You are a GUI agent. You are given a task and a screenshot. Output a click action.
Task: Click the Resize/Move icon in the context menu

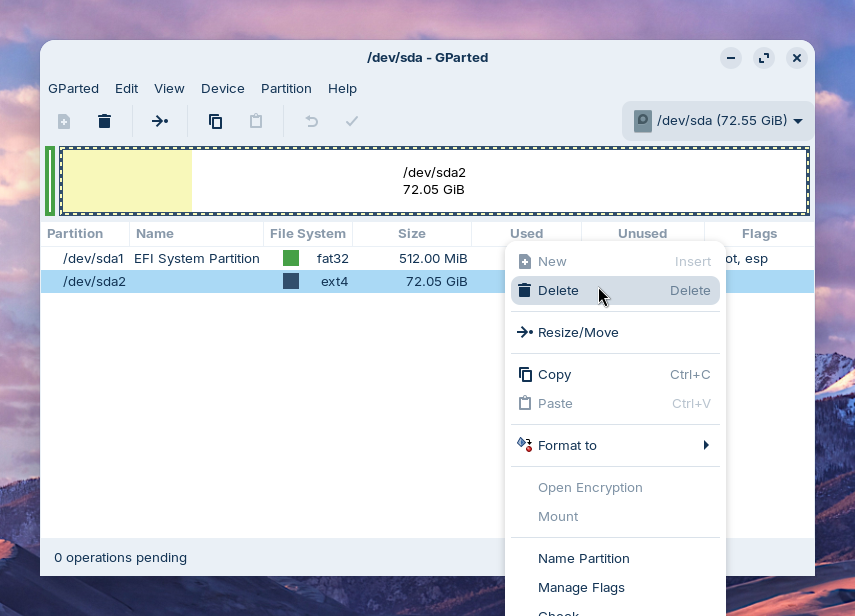524,332
